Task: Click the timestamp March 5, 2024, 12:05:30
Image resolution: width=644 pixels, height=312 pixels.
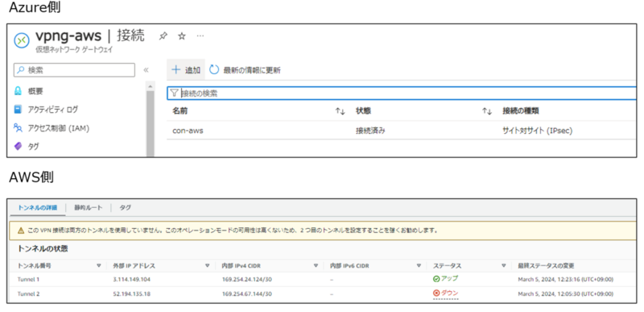Action: point(566,294)
